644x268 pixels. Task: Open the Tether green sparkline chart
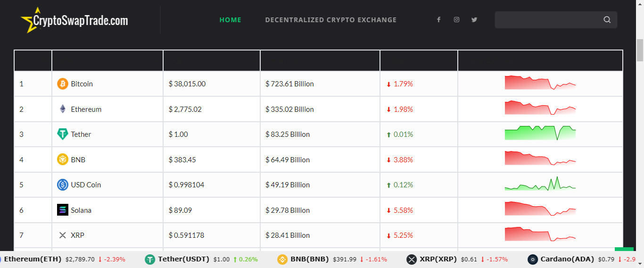[x=540, y=133]
